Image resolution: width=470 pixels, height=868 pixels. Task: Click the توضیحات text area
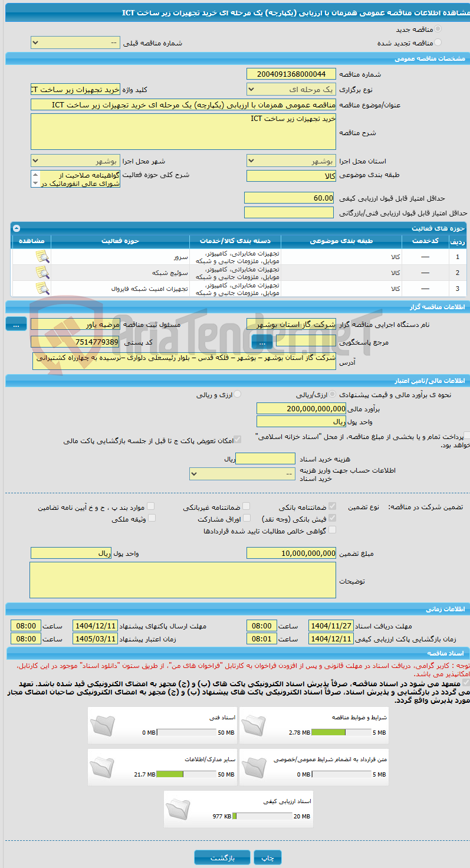183,580
